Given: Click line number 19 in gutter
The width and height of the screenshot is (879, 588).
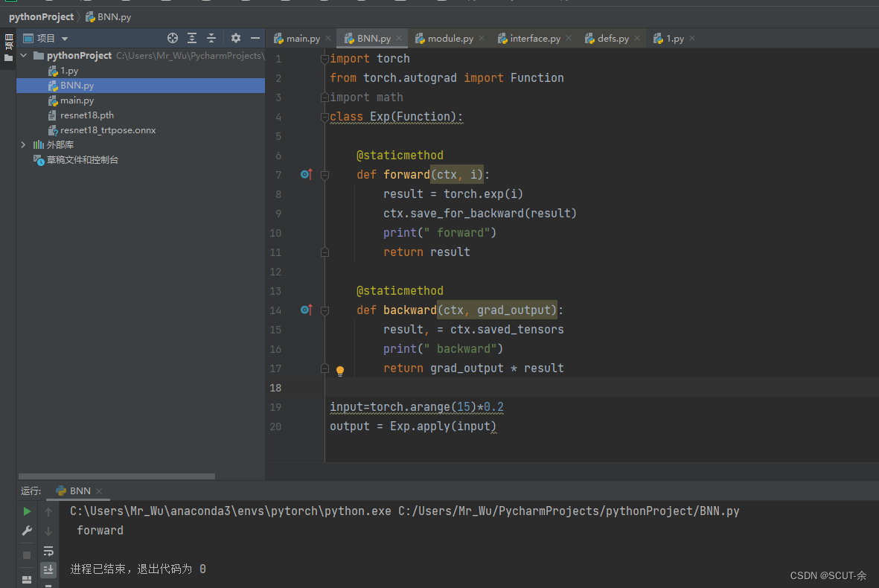Looking at the screenshot, I should (x=275, y=407).
